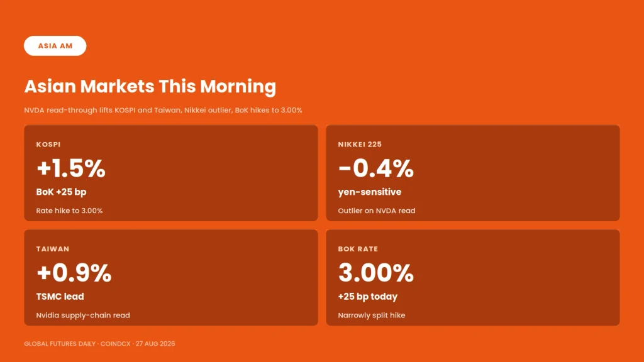Click the −0.4% Nikkei figure
This screenshot has width=644, height=362.
376,168
